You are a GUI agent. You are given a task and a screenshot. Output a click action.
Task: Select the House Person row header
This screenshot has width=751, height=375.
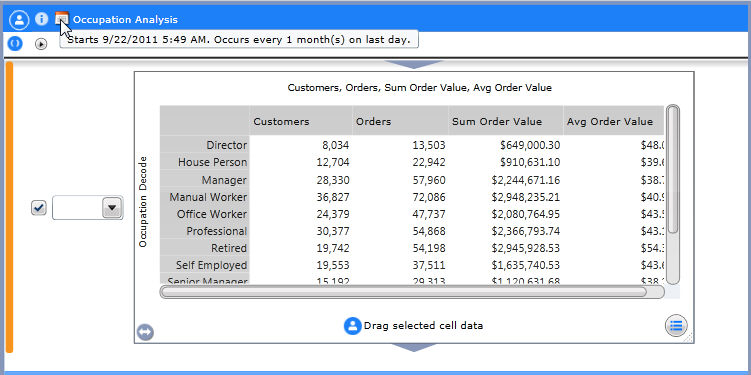click(205, 162)
